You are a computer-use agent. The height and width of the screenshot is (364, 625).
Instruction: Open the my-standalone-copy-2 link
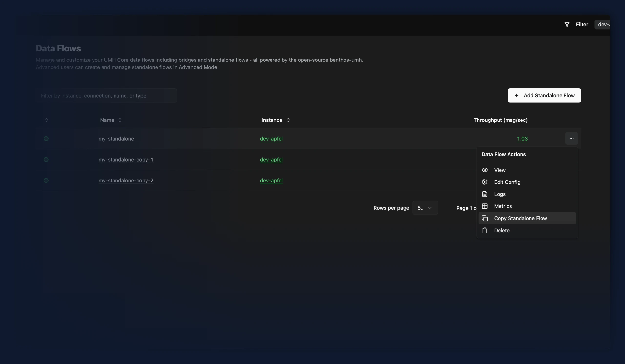click(126, 180)
